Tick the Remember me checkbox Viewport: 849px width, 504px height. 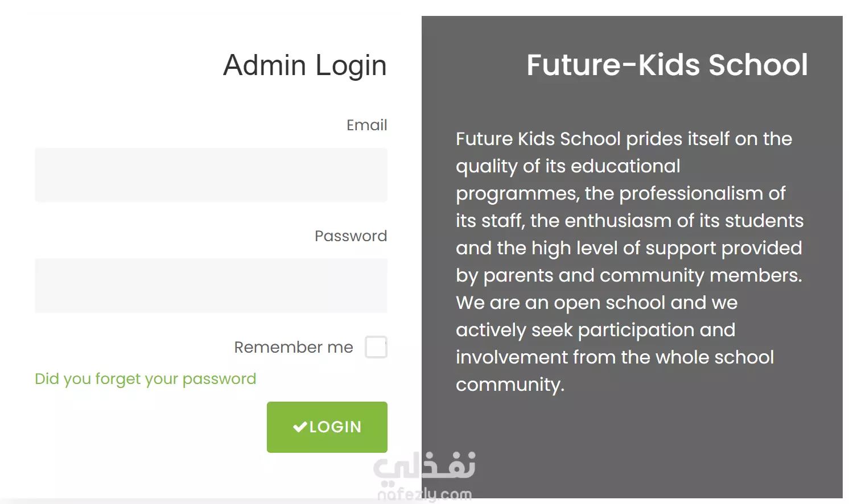coord(376,347)
